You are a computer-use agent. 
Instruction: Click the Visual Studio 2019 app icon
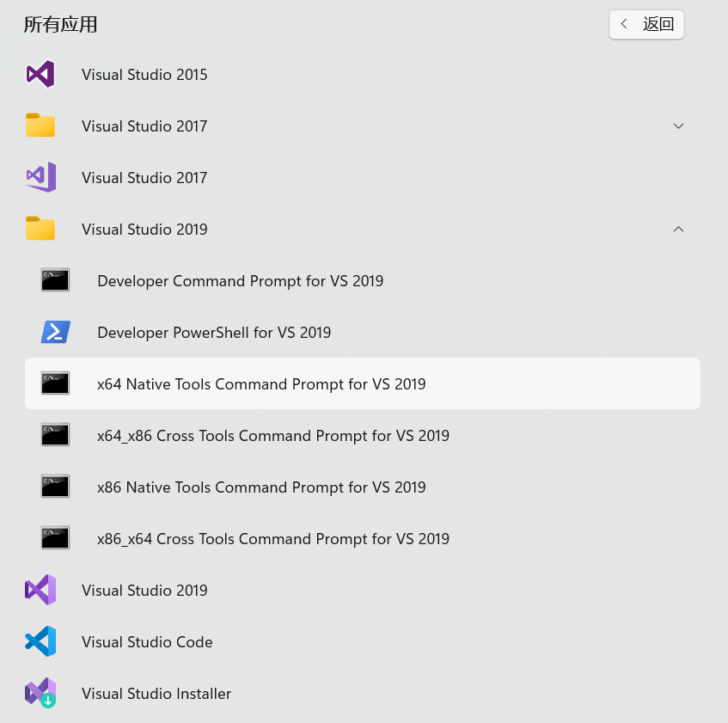point(40,591)
